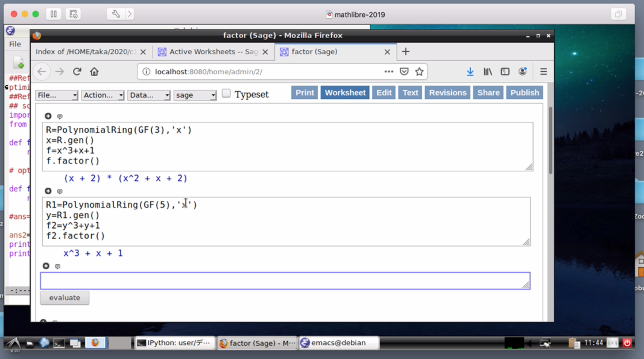Click the factor (Sage) taskbar entry
The height and width of the screenshot is (359, 644).
[257, 343]
